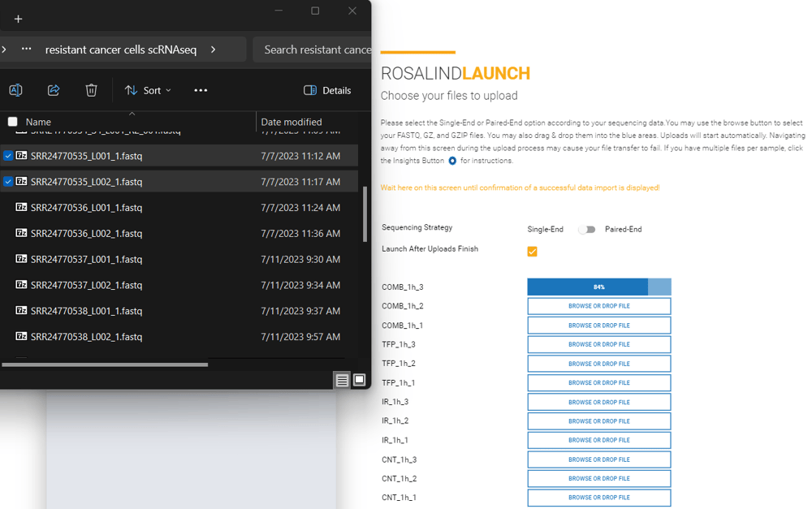Minimize the File Explorer window
The width and height of the screenshot is (812, 509).
(279, 11)
